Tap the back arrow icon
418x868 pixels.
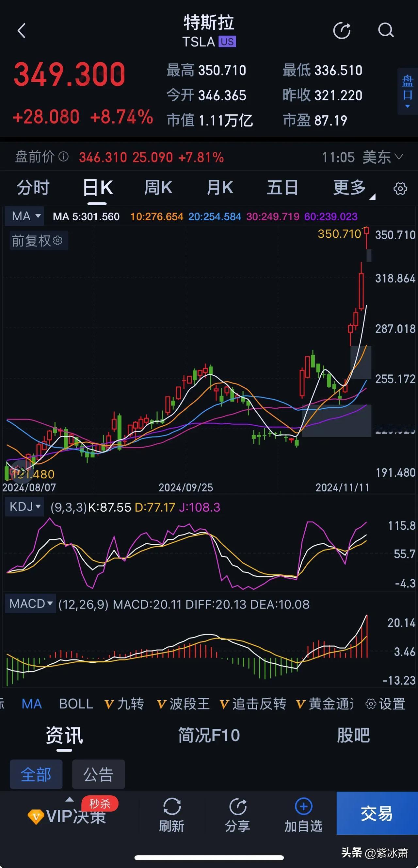pyautogui.click(x=22, y=31)
